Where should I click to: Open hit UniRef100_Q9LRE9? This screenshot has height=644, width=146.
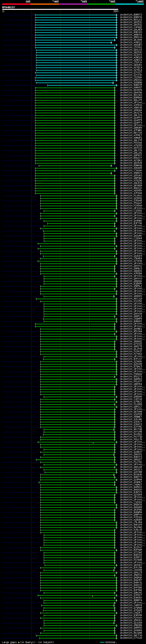(131, 30)
